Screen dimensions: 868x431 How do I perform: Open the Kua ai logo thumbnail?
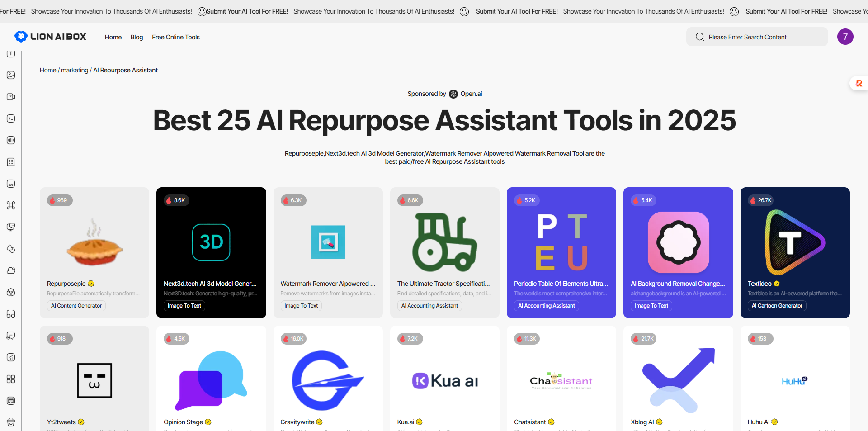click(445, 381)
